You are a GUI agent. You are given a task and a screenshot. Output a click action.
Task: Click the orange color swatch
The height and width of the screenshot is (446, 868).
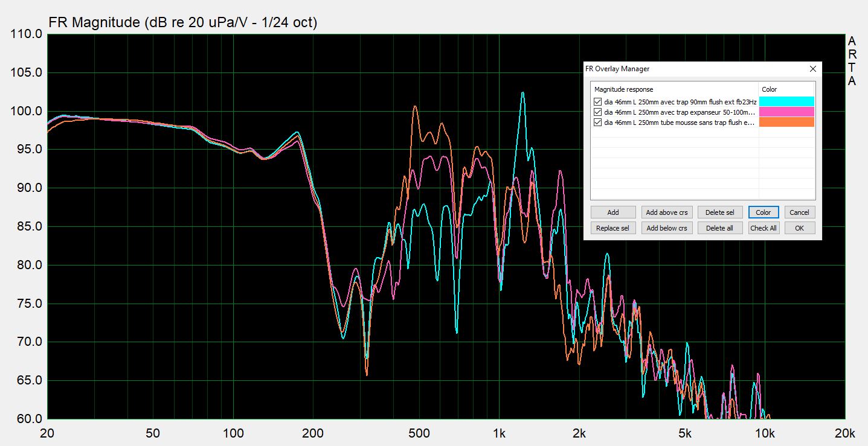click(x=786, y=123)
